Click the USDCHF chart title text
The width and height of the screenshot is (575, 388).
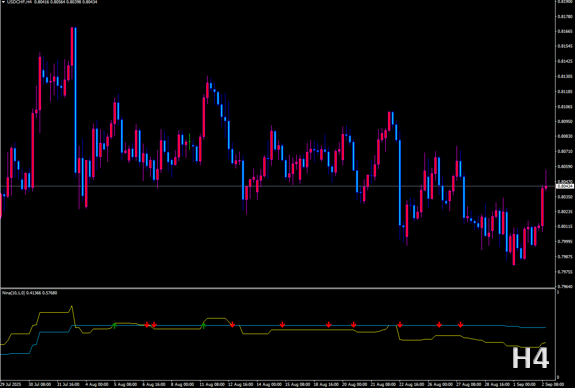19,2
